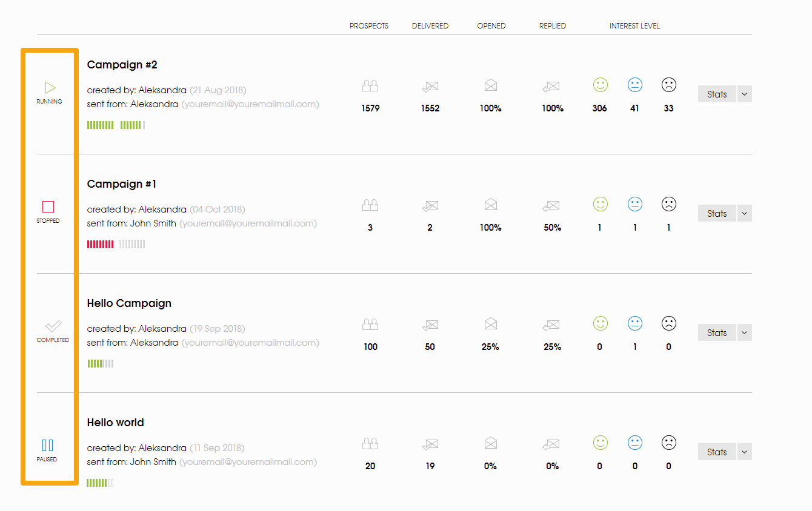Click the prospects icon in Campaign #2 row
The width and height of the screenshot is (812, 511).
370,86
